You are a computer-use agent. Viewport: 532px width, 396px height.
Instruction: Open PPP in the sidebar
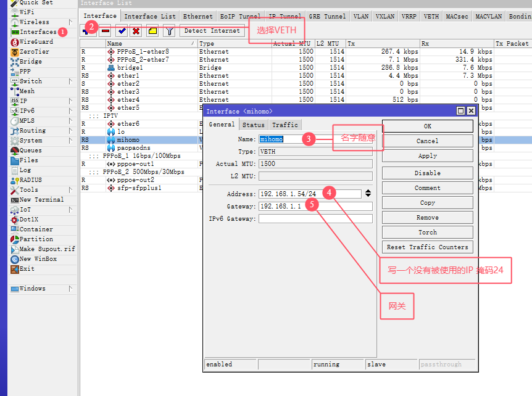pos(25,71)
